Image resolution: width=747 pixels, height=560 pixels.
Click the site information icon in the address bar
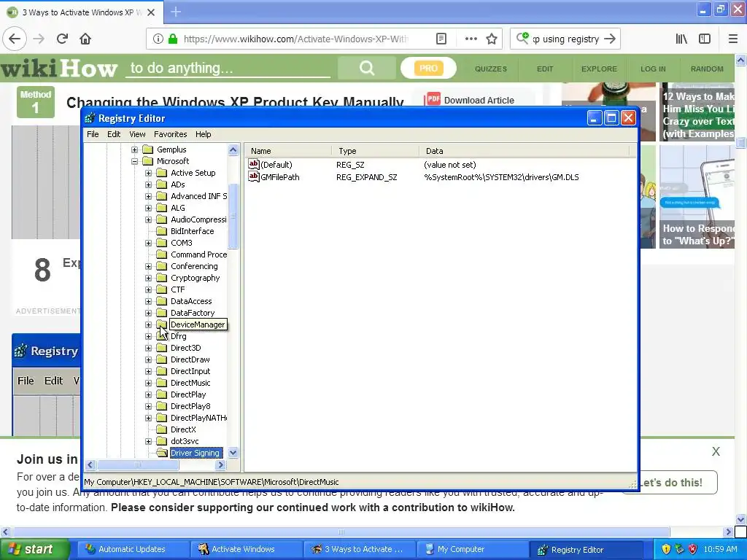tap(158, 39)
